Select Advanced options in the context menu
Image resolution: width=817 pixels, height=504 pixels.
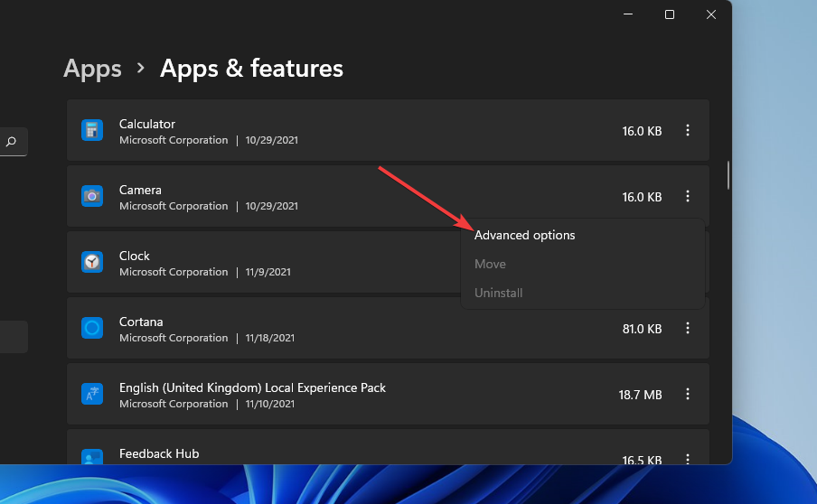pos(525,235)
